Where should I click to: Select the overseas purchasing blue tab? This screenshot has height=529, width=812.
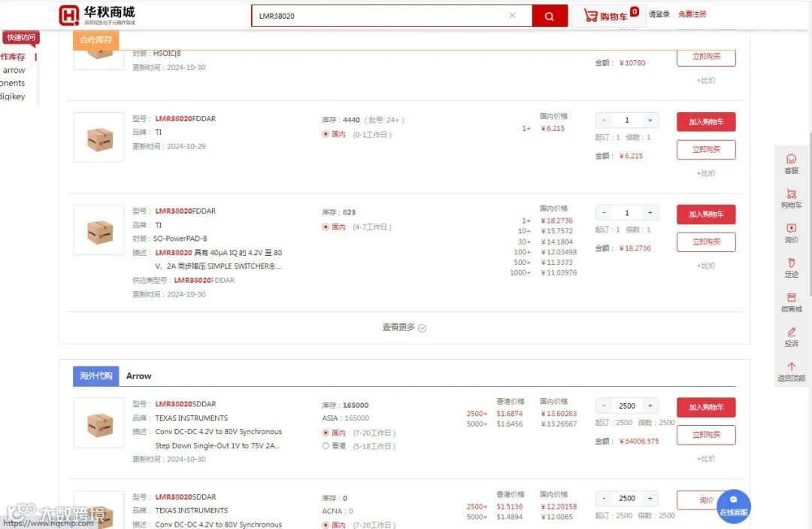tap(95, 375)
